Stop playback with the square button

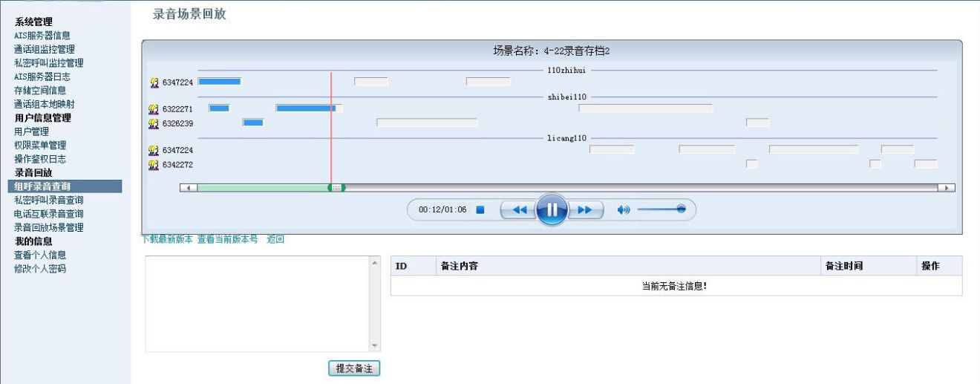pos(480,209)
